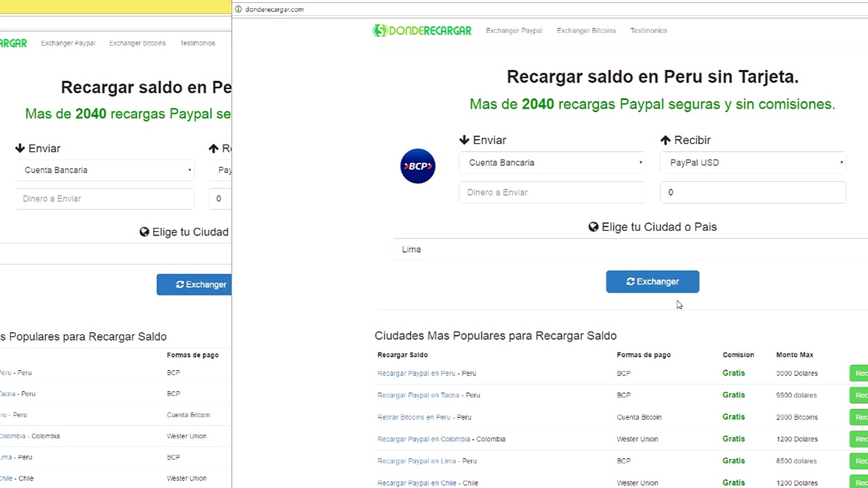Click green button in Tacna 9900 dolares row
Viewport: 868px width, 488px height.
859,395
